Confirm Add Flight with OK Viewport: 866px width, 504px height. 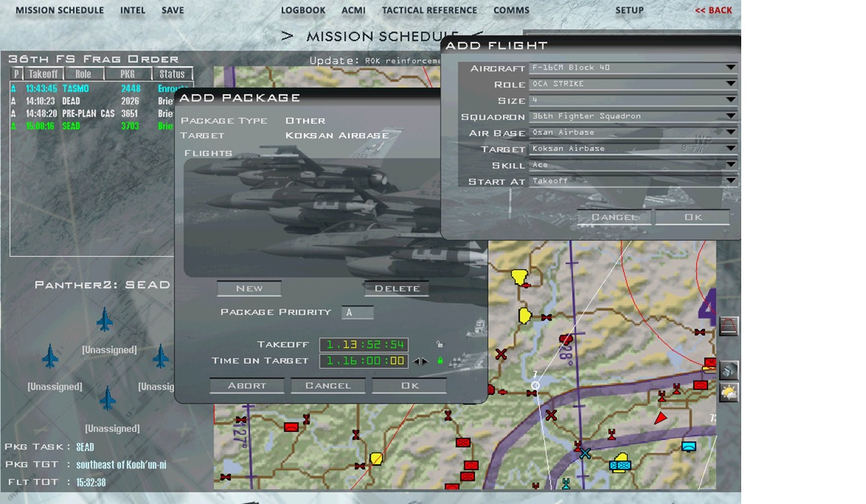pos(692,218)
